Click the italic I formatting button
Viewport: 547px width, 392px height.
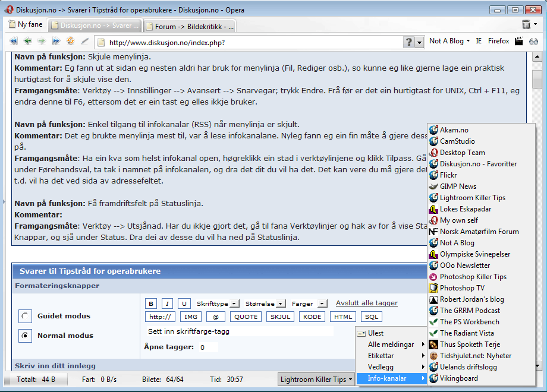(168, 304)
